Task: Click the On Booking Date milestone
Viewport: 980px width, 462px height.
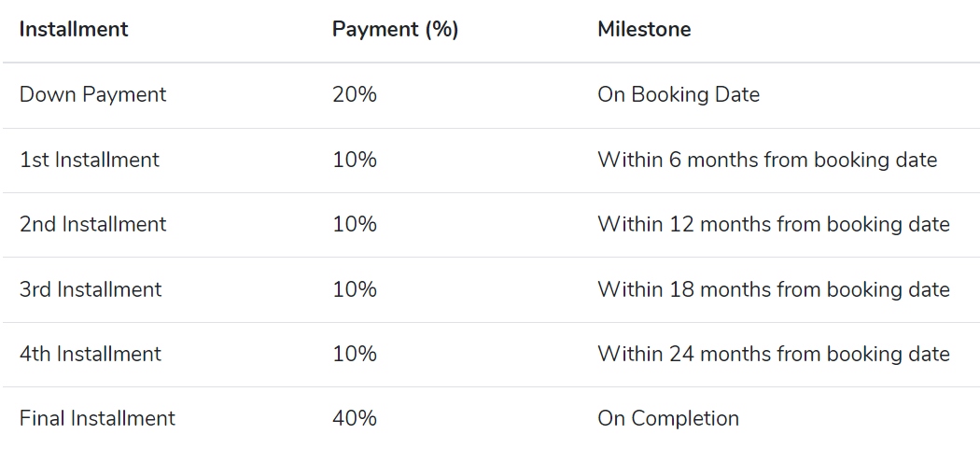Action: (679, 94)
